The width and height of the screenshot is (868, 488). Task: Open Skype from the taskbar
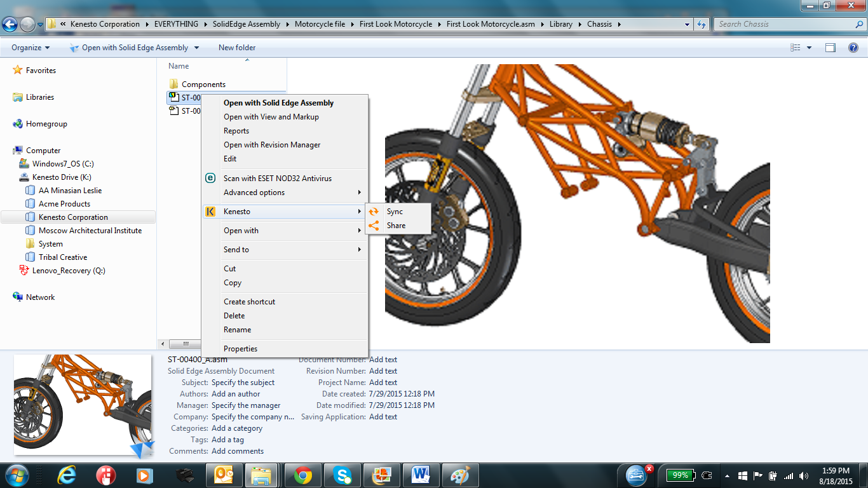click(x=342, y=475)
